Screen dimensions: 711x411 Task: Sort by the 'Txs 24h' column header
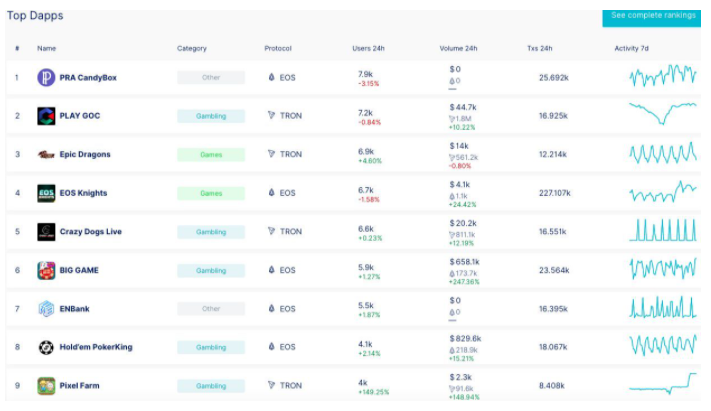[x=540, y=48]
